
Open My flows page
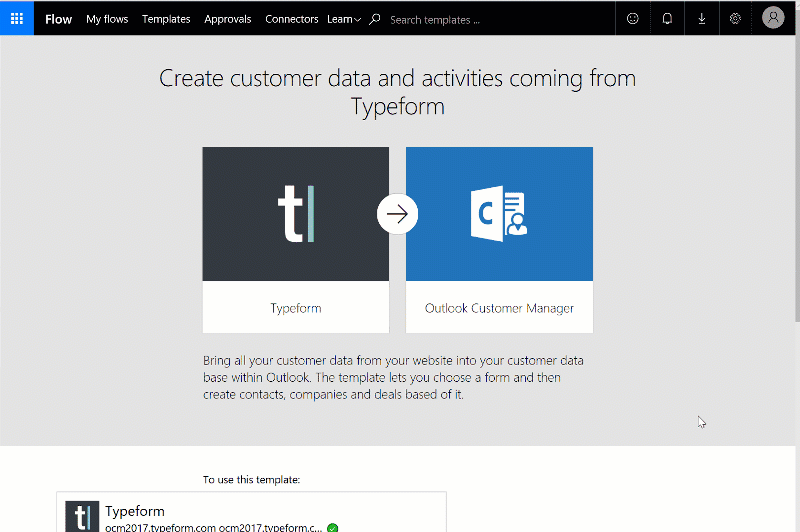pos(107,19)
